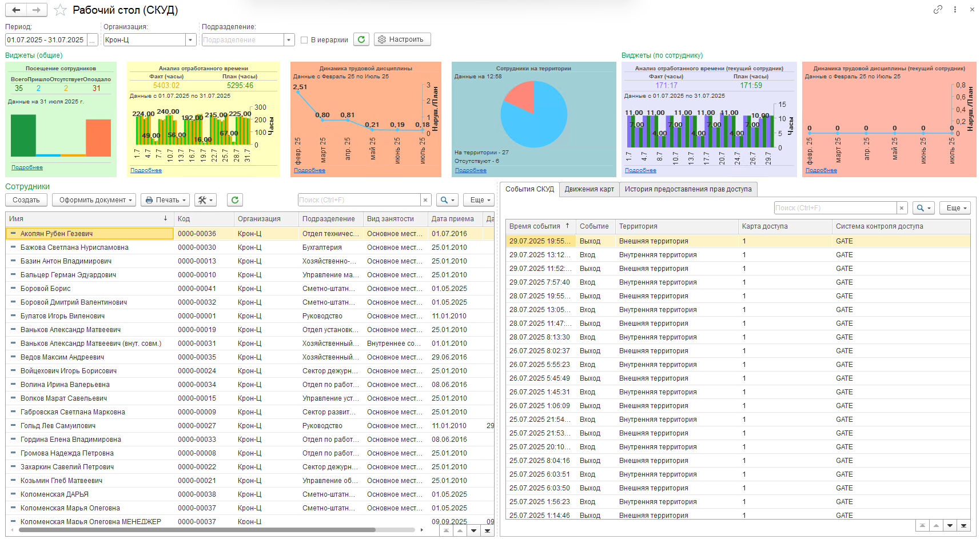Click the horizontal scrollbar of employee table
The height and width of the screenshot is (539, 980).
coord(197,530)
